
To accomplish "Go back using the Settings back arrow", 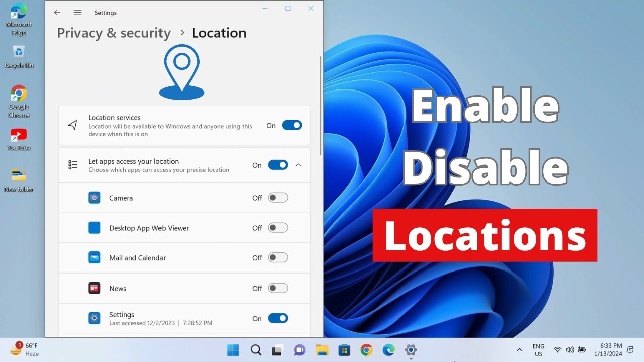I will click(57, 12).
